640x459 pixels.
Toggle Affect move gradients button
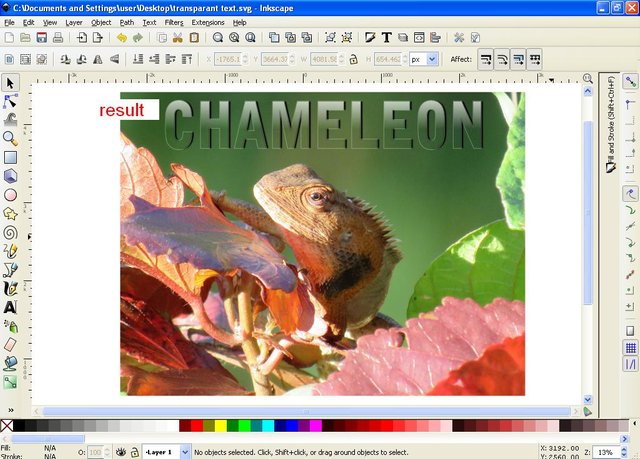click(518, 60)
